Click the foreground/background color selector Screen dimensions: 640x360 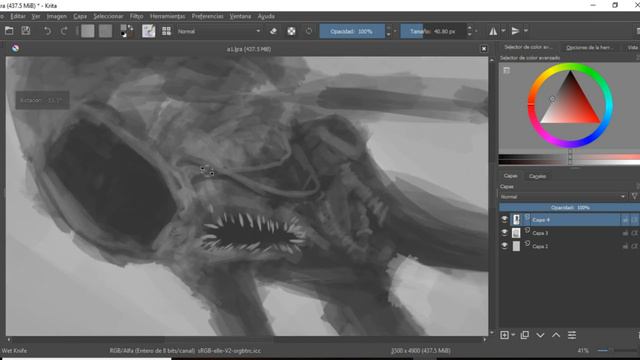click(x=127, y=31)
